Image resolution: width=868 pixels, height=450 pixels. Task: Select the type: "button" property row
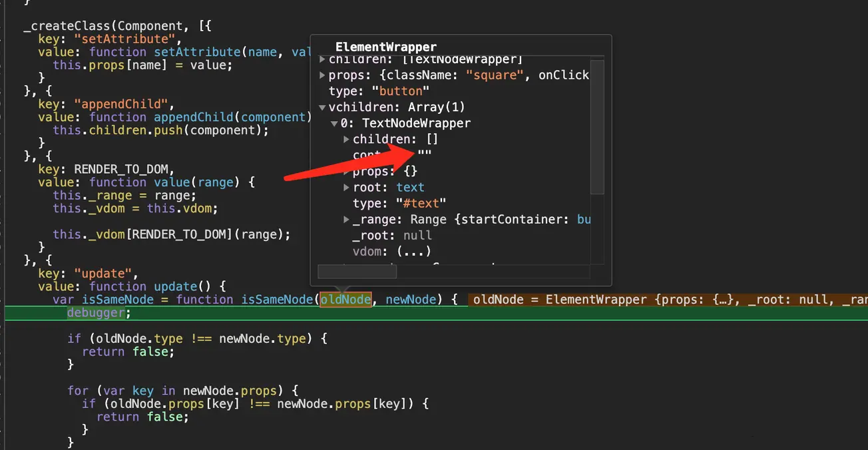[x=379, y=91]
